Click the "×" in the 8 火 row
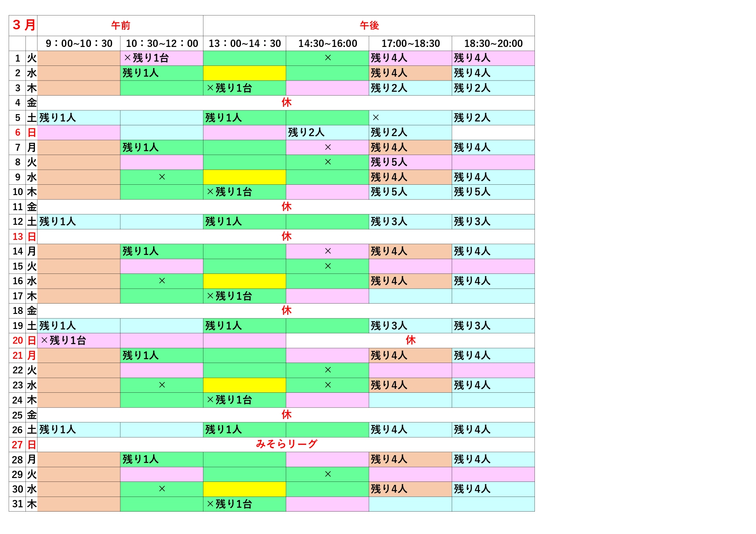This screenshot has height=534, width=756. (x=328, y=162)
